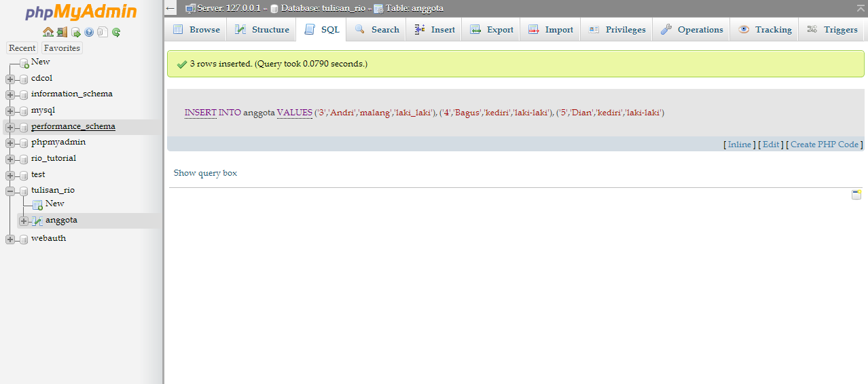868x384 pixels.
Task: Expand the anggota table node
Action: coord(24,220)
